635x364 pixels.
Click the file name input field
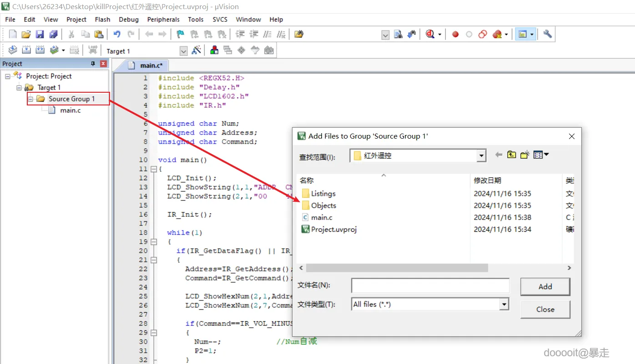tap(430, 285)
